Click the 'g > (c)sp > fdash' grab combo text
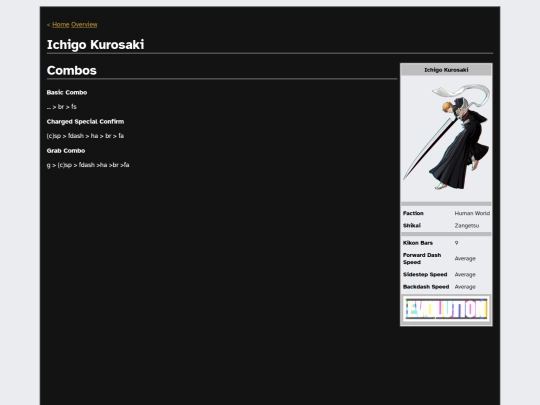This screenshot has width=540, height=405. [x=88, y=165]
